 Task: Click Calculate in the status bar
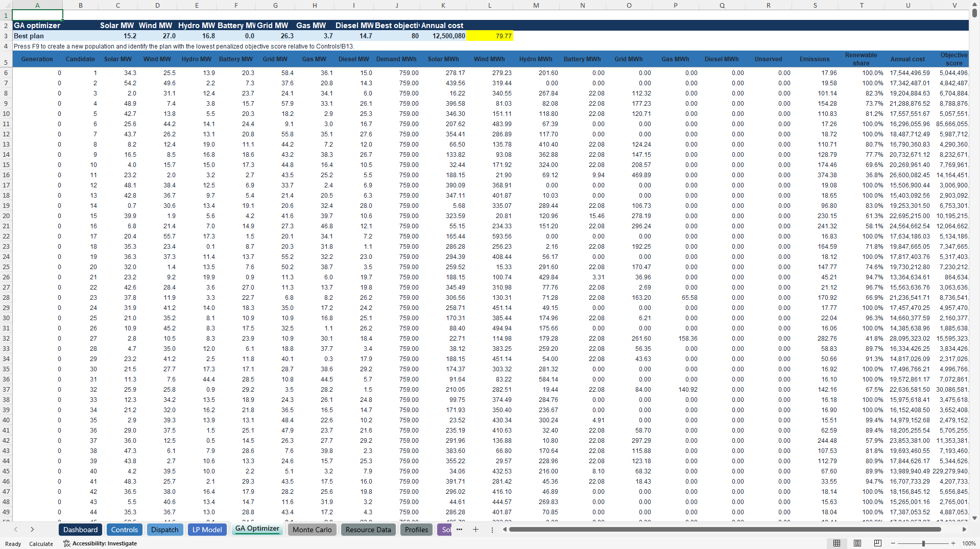(41, 544)
